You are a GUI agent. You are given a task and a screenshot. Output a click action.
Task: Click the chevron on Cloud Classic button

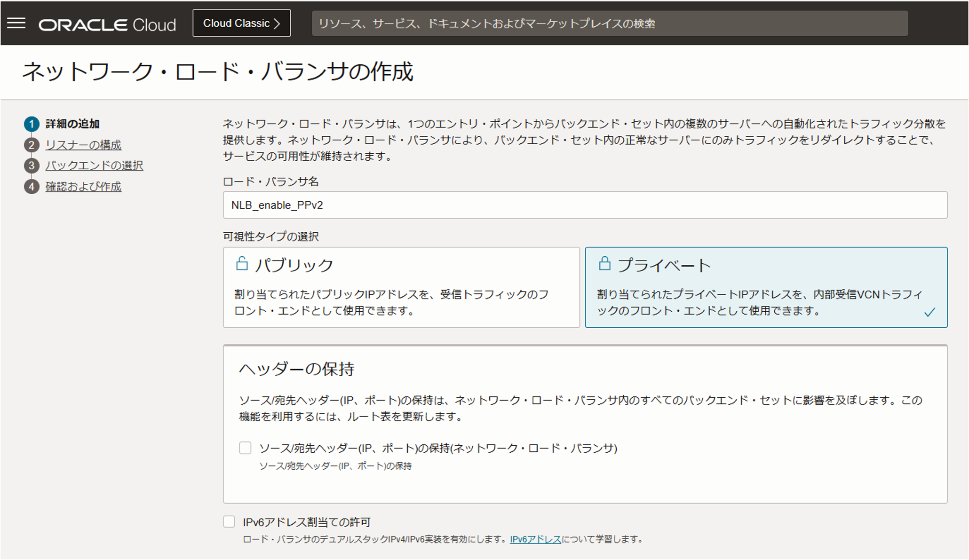(x=278, y=23)
